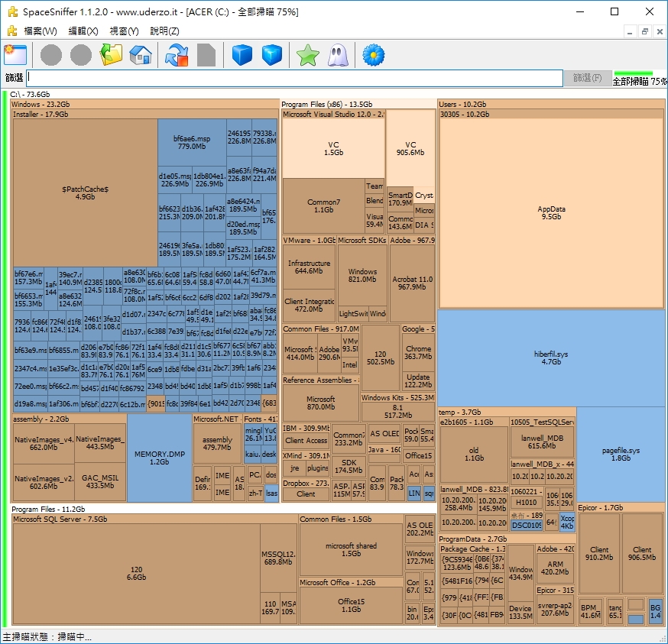
Task: Select the Infrastructure 644.6Mb block
Action: click(x=309, y=267)
